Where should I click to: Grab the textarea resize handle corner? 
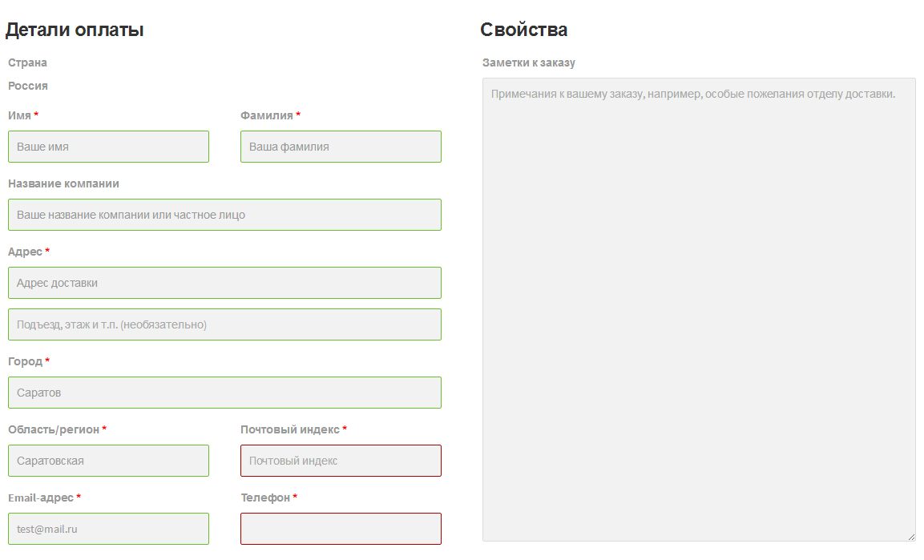point(911,537)
